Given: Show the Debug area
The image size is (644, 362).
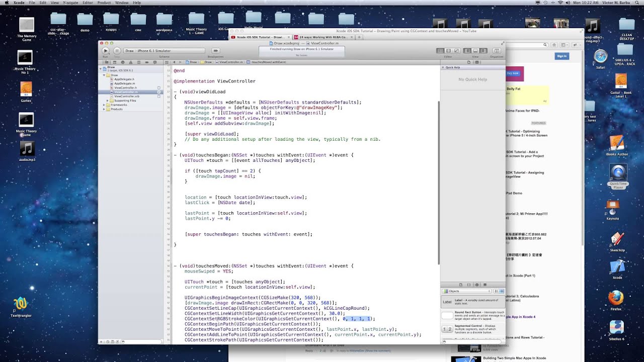Looking at the screenshot, I should 475,51.
